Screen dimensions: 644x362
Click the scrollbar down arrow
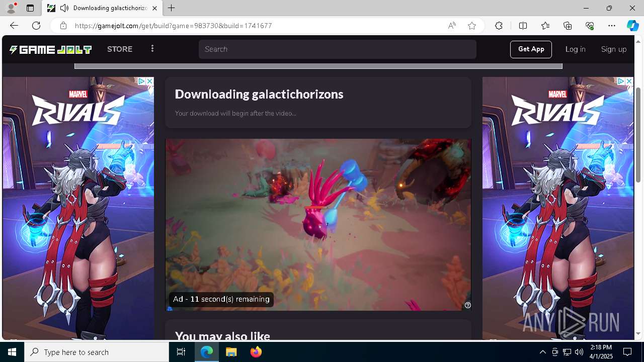(x=638, y=333)
